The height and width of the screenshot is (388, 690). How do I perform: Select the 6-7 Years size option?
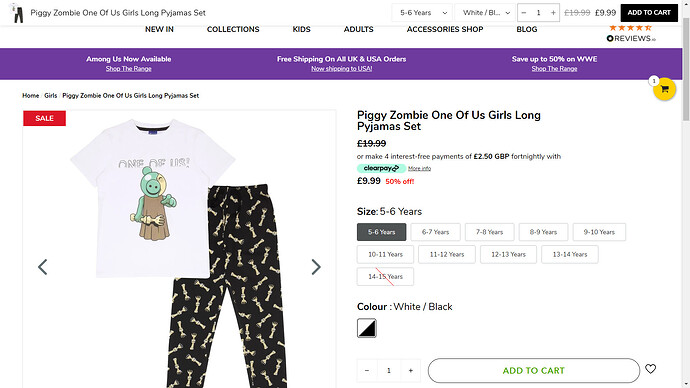pos(435,232)
